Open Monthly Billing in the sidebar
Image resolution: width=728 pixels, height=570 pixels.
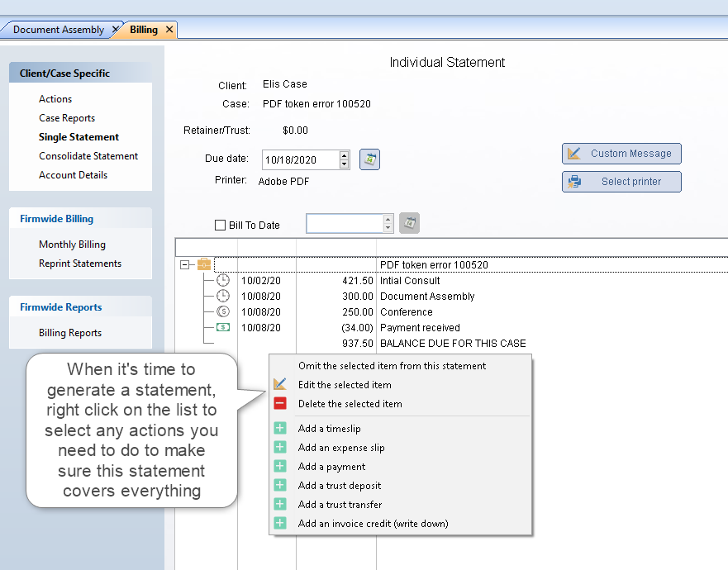tap(72, 245)
